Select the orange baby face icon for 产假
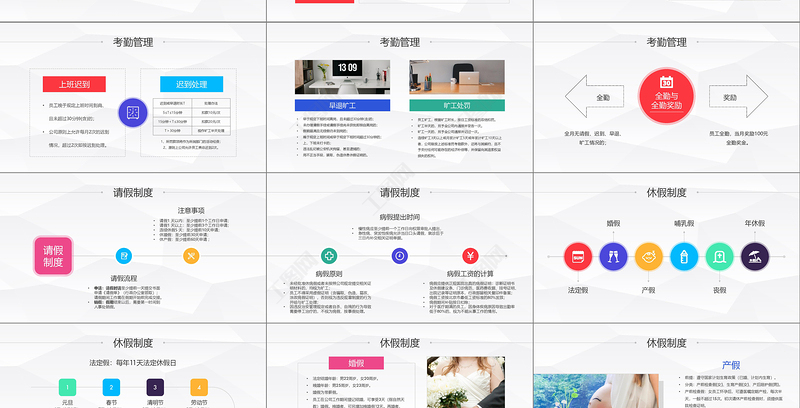Image resolution: width=800 pixels, height=408 pixels. coord(648,258)
